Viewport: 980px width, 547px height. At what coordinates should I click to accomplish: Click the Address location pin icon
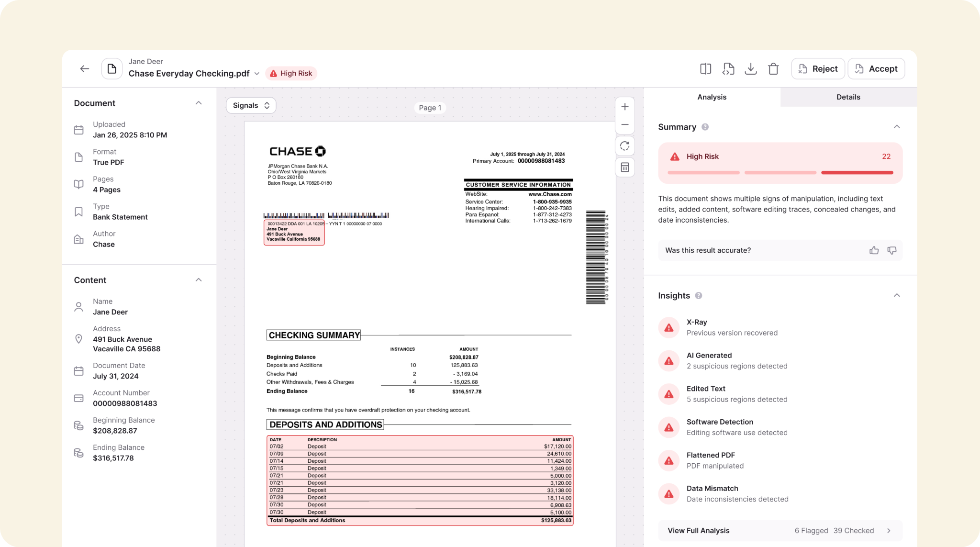(79, 339)
